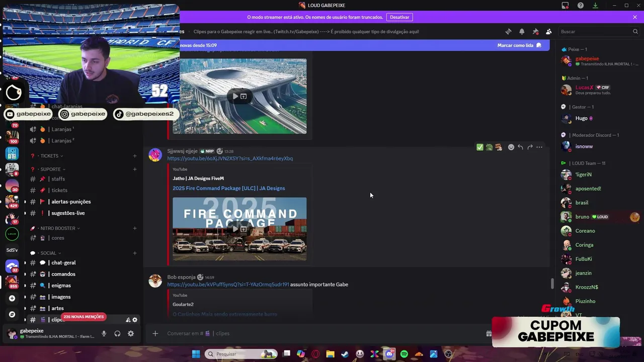644x362 pixels.
Task: Dismiss the streamer mode banner
Action: click(x=635, y=17)
